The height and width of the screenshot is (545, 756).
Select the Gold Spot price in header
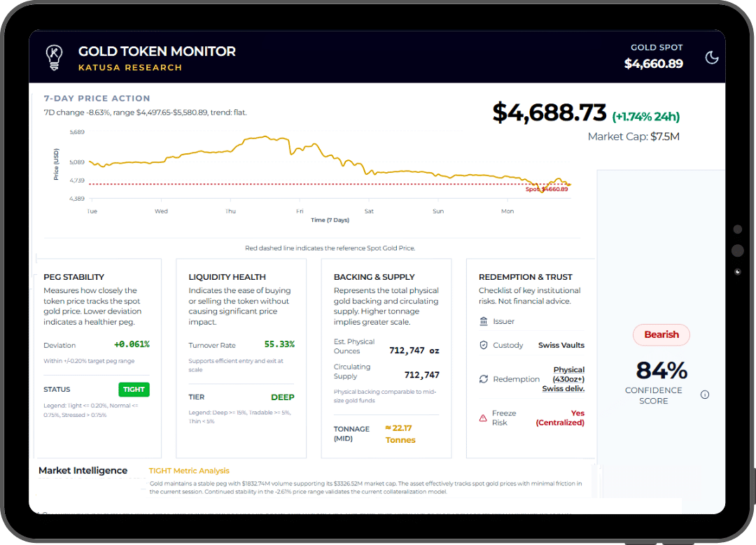pyautogui.click(x=653, y=64)
